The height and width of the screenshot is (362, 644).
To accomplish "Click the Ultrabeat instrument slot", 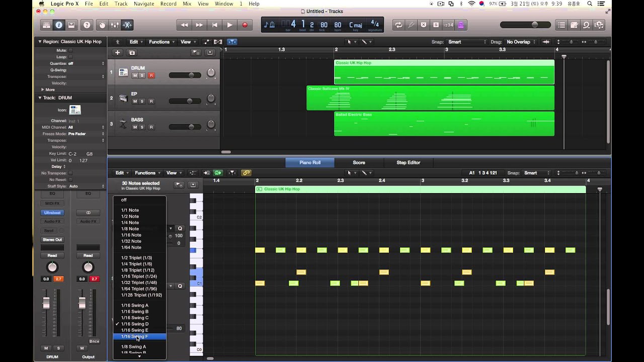I will 52,213.
